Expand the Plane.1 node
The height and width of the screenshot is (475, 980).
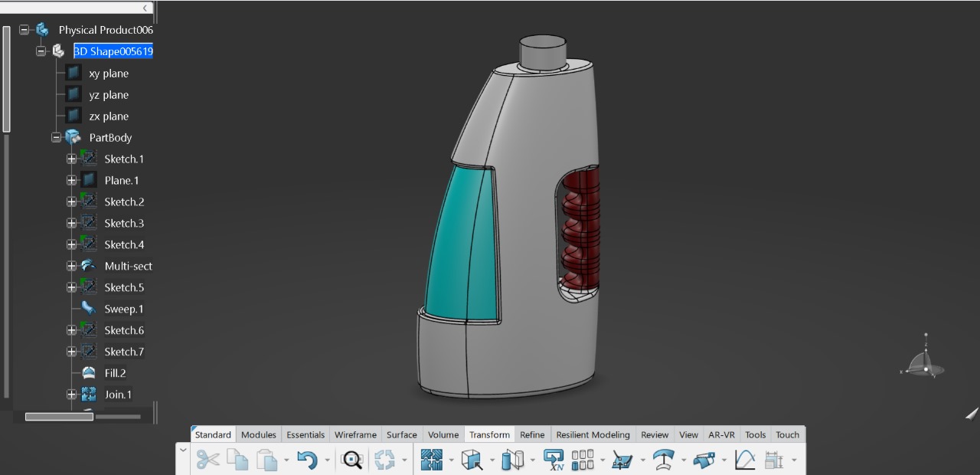click(x=71, y=180)
